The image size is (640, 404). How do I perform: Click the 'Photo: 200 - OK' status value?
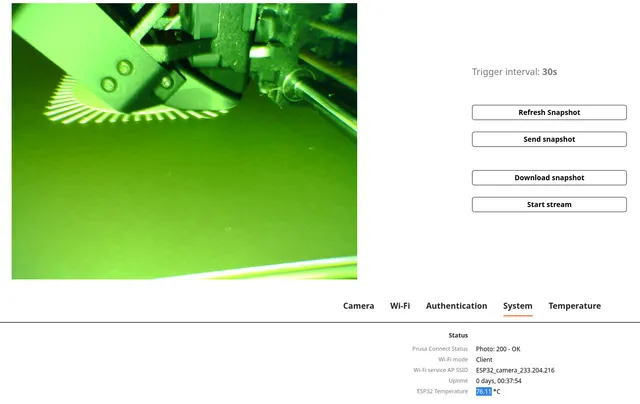[x=498, y=349]
